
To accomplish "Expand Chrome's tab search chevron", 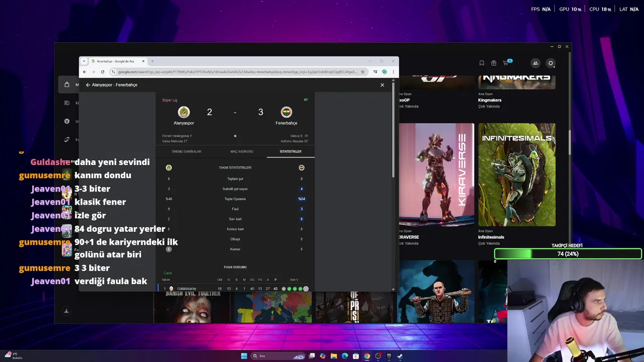I will 84,61.
